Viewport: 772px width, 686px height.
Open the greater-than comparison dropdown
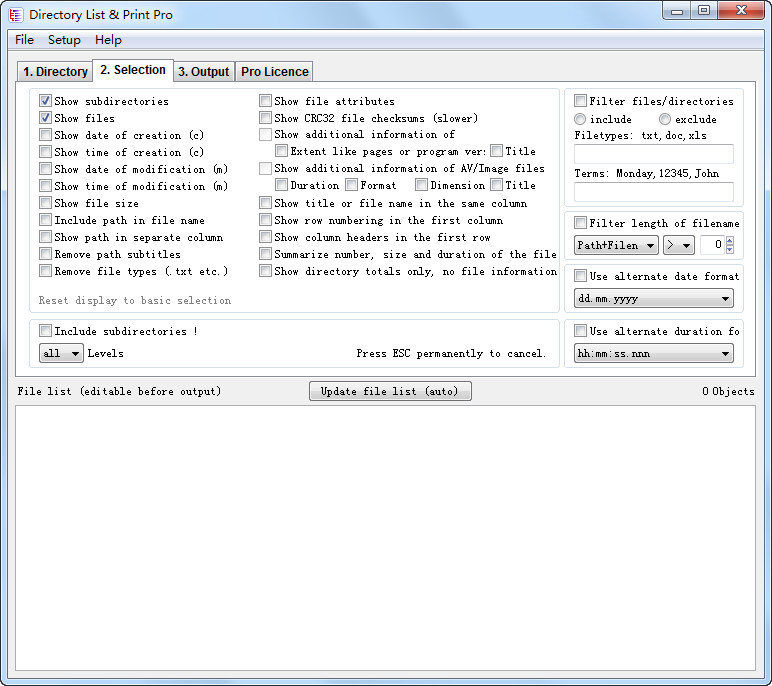tap(678, 245)
